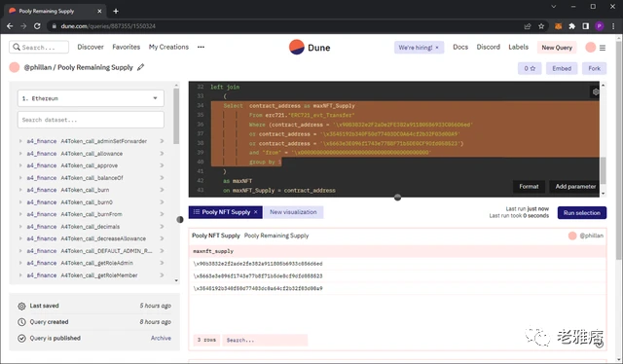Star the query with the 0 star button

pos(530,68)
